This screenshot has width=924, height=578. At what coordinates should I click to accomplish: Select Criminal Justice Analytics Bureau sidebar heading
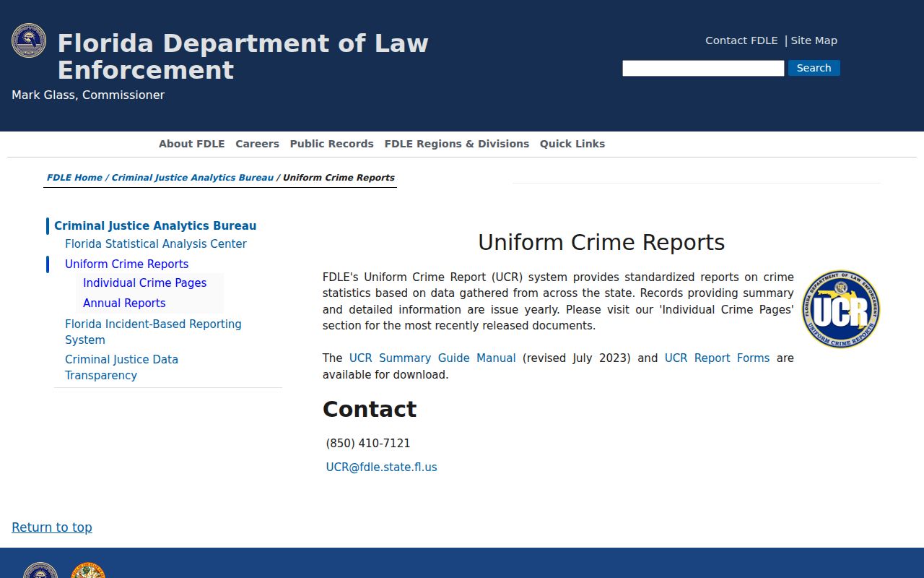pyautogui.click(x=155, y=225)
